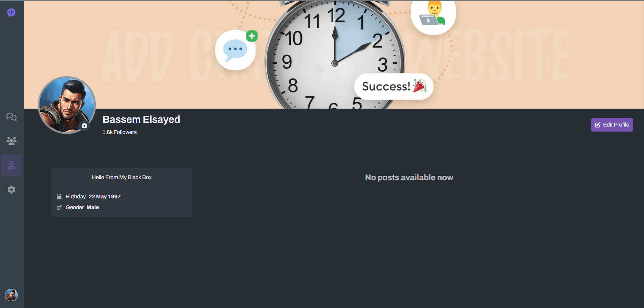Click the large profile picture

click(x=67, y=105)
